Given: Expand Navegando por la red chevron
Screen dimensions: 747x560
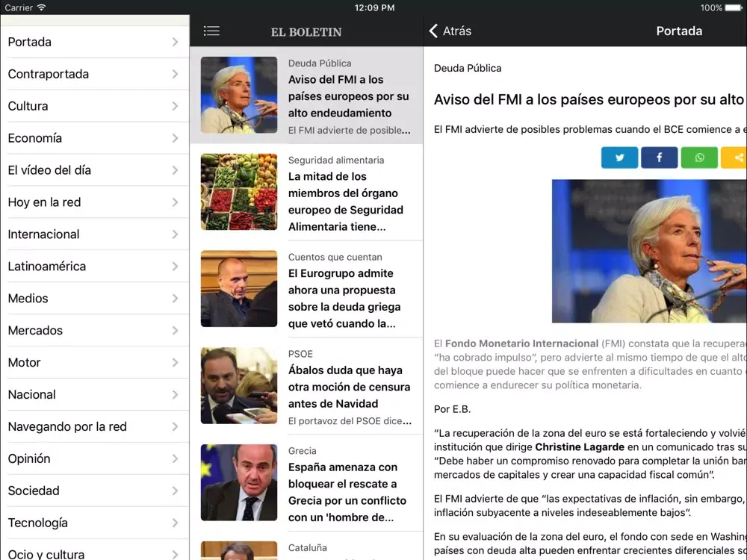Looking at the screenshot, I should click(x=176, y=426).
